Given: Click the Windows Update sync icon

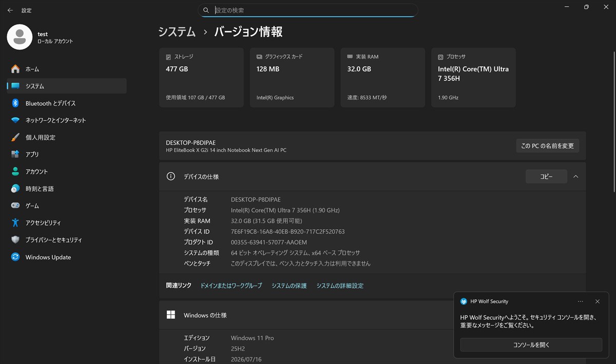Looking at the screenshot, I should coord(15,257).
